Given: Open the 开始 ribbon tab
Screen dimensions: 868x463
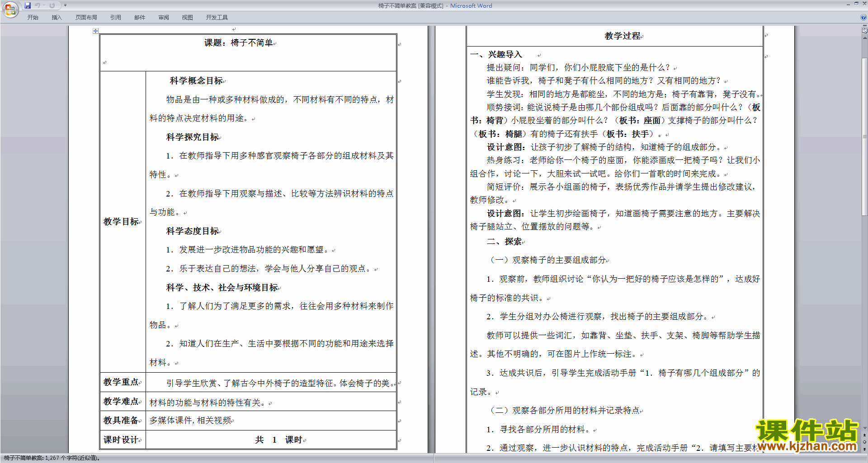Looking at the screenshot, I should click(33, 18).
